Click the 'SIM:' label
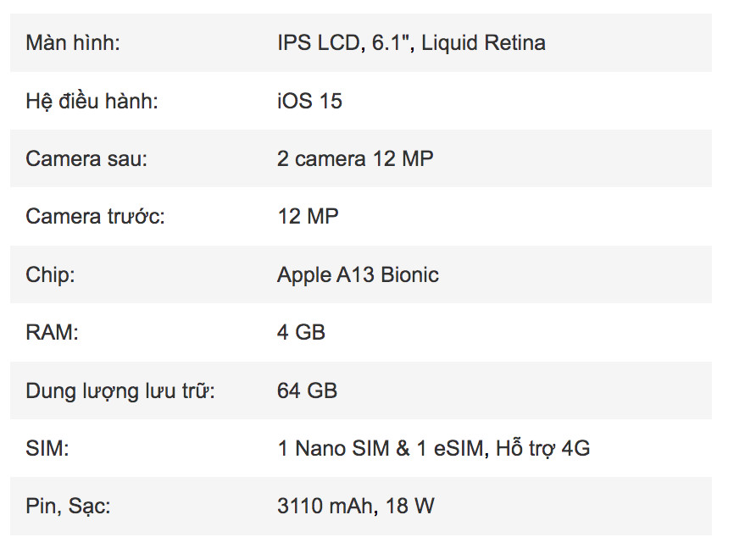The height and width of the screenshot is (537, 756). [x=47, y=448]
